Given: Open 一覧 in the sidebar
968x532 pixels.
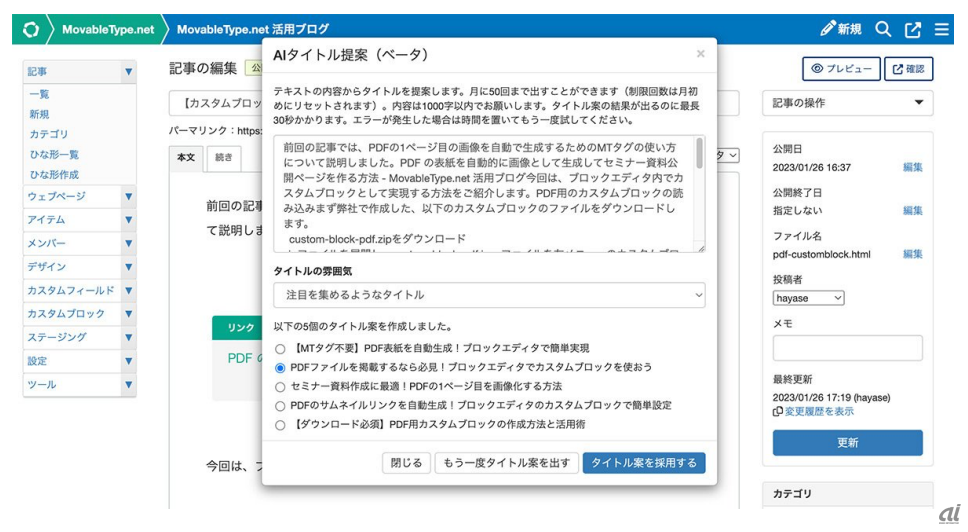Looking at the screenshot, I should pyautogui.click(x=39, y=94).
